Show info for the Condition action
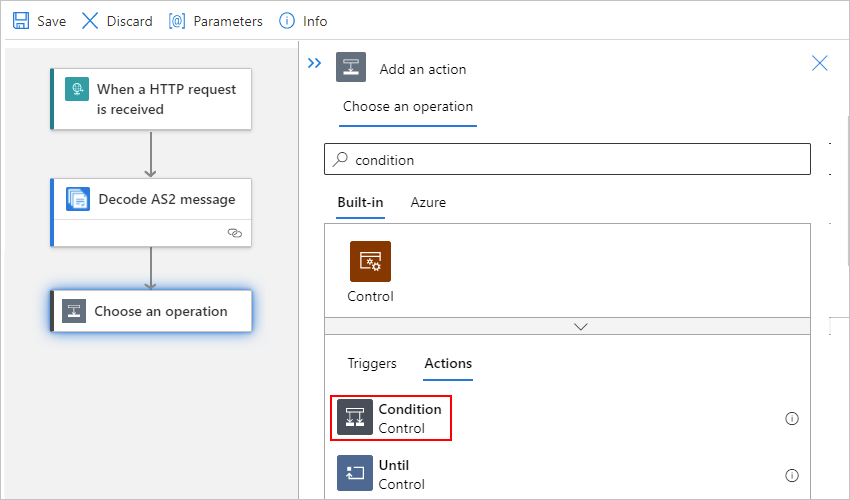The width and height of the screenshot is (850, 500). pyautogui.click(x=792, y=419)
